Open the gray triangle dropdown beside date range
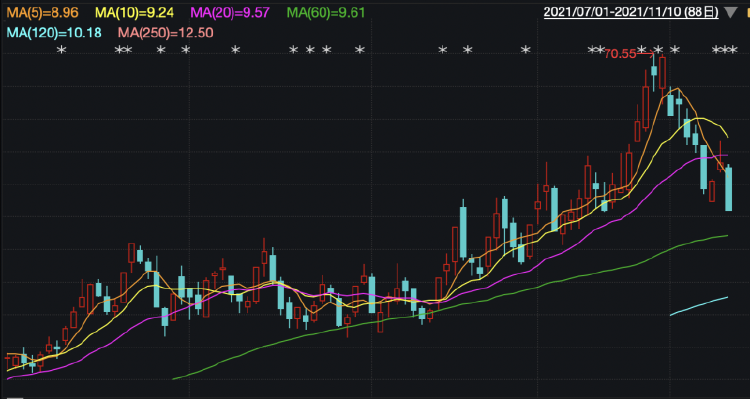This screenshot has height=399, width=750. click(730, 13)
